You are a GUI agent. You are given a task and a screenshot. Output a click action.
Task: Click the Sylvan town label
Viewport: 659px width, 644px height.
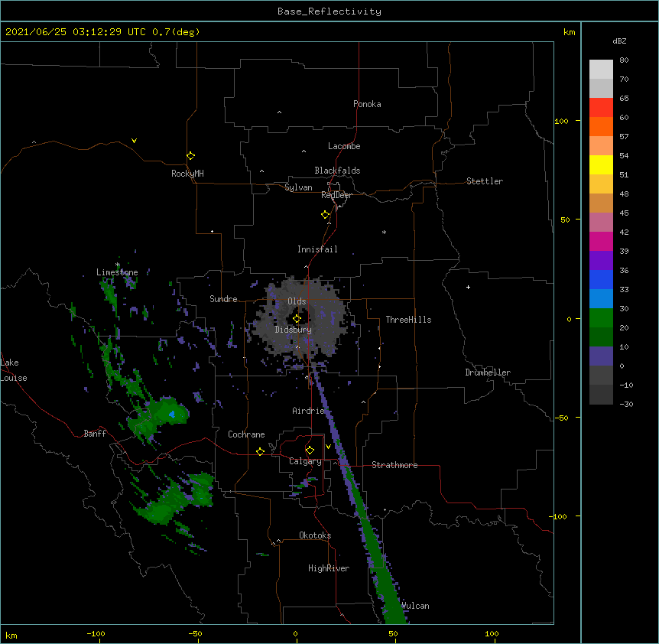298,187
